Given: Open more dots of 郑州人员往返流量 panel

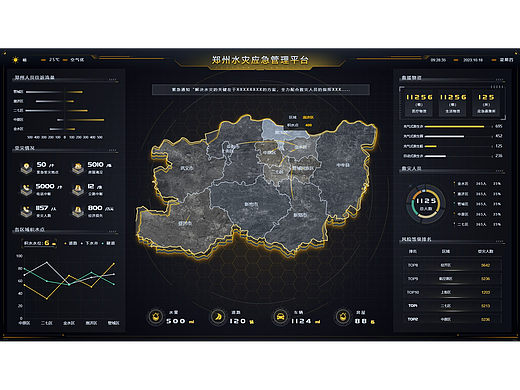Looking at the screenshot, I should click(113, 80).
